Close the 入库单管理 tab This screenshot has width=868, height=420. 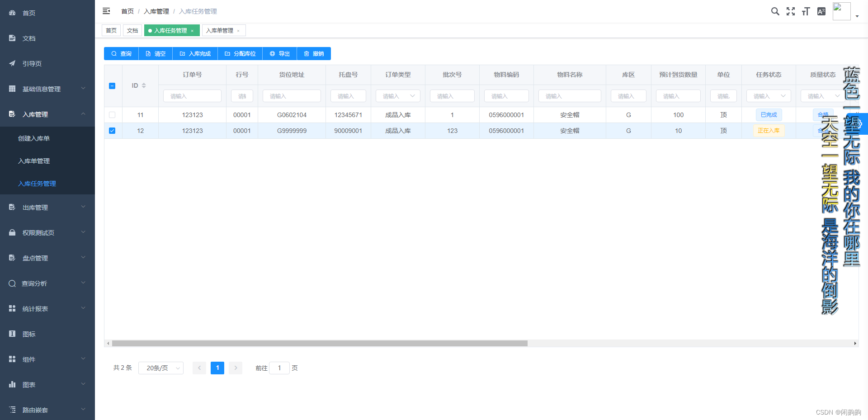click(x=238, y=31)
